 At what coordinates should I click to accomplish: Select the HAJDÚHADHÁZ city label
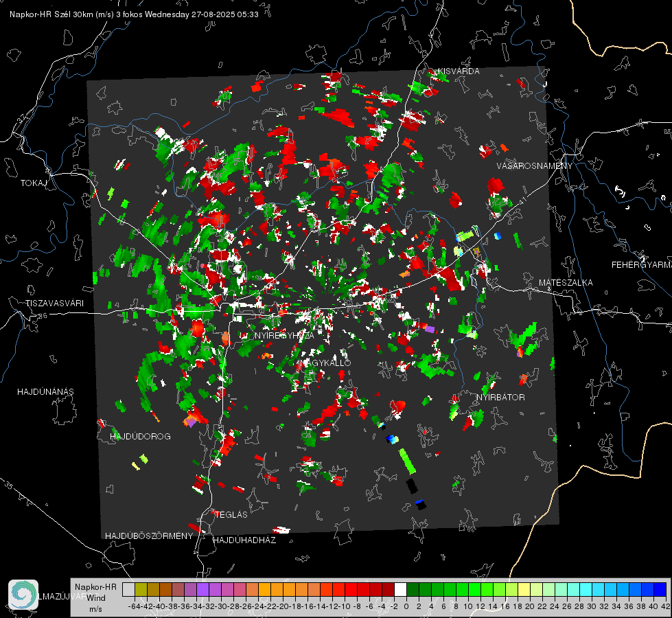(x=244, y=540)
